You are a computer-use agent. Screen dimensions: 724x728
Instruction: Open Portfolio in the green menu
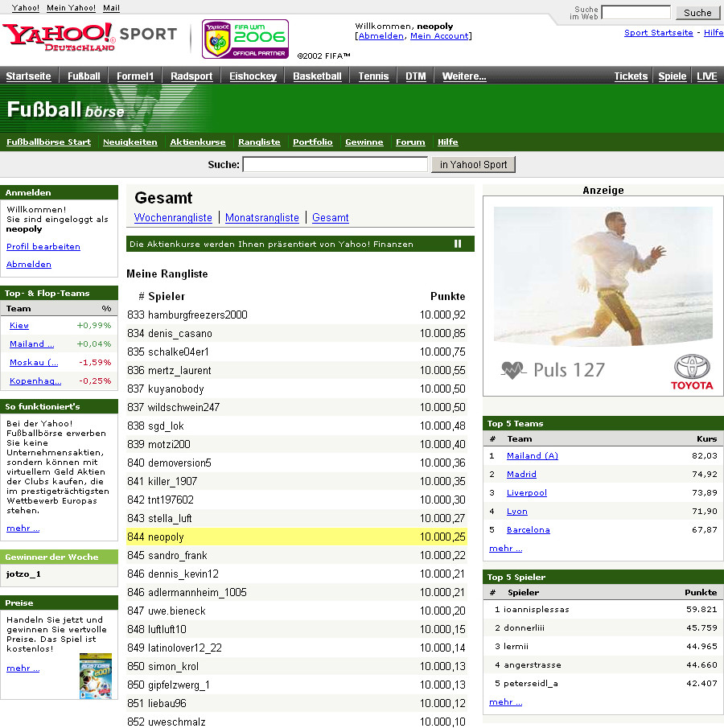(x=313, y=142)
